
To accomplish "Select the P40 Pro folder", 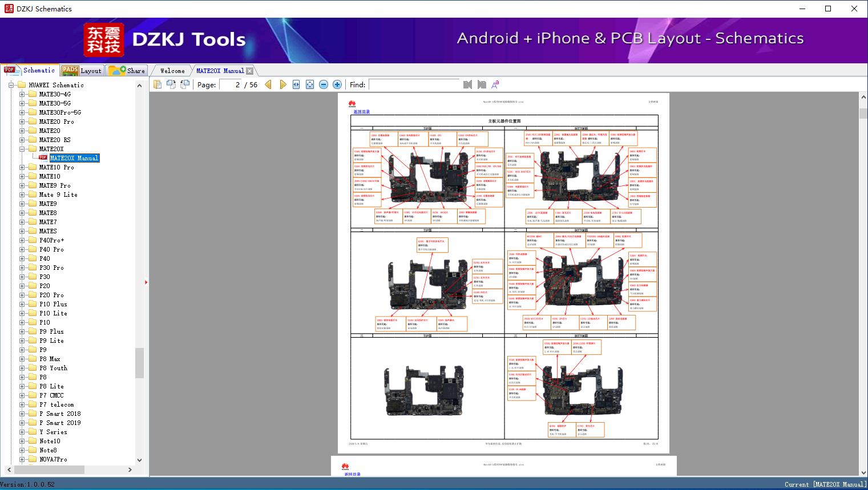I will pyautogui.click(x=51, y=249).
